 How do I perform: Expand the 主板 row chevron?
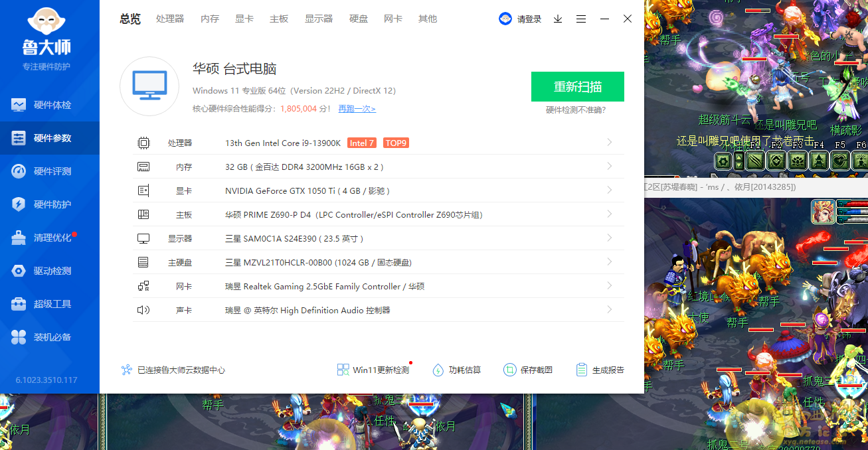point(610,214)
